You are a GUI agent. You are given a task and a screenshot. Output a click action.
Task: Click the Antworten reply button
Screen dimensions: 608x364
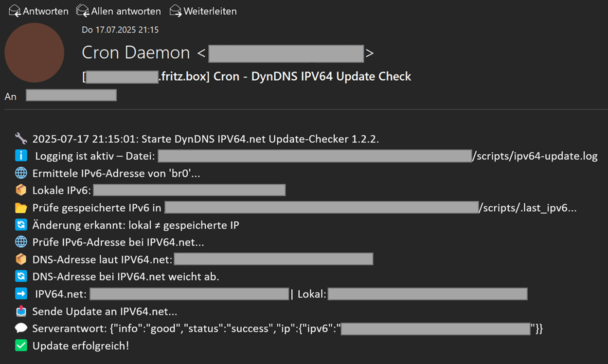click(39, 11)
